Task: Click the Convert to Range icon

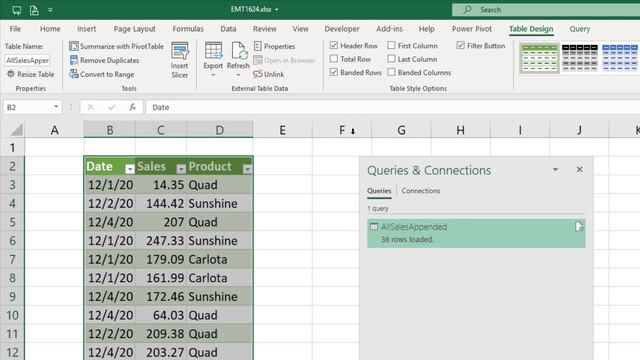Action: (73, 74)
